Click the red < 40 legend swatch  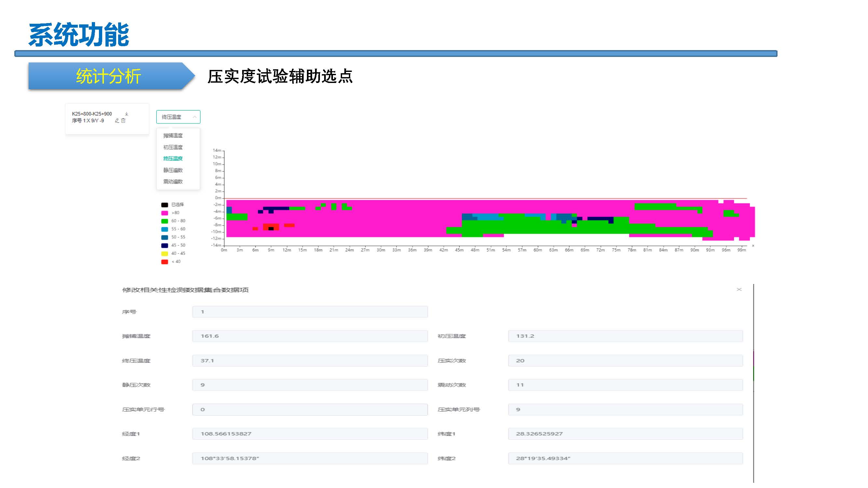tap(164, 262)
